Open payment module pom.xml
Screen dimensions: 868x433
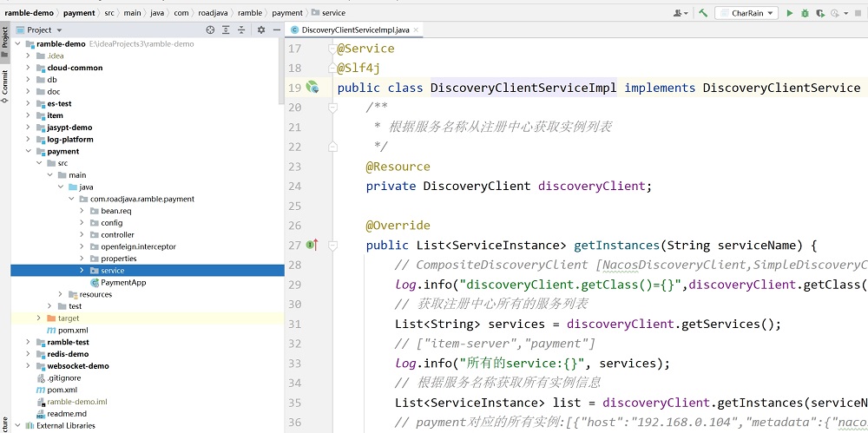coord(73,330)
